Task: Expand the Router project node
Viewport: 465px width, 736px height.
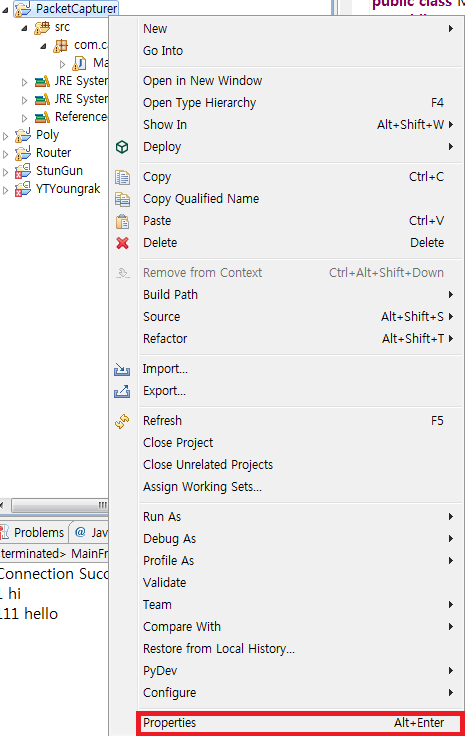Action: click(x=6, y=154)
